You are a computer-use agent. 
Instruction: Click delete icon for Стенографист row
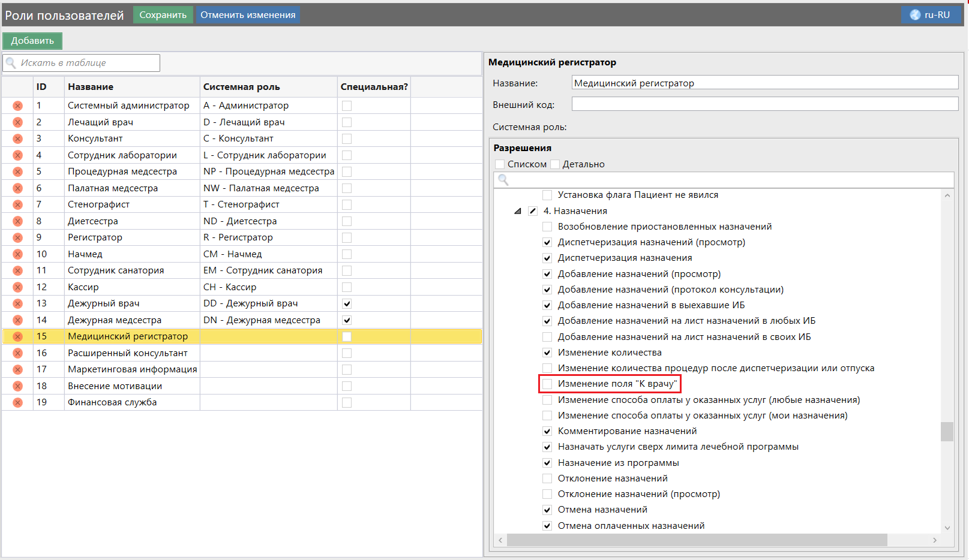point(17,204)
